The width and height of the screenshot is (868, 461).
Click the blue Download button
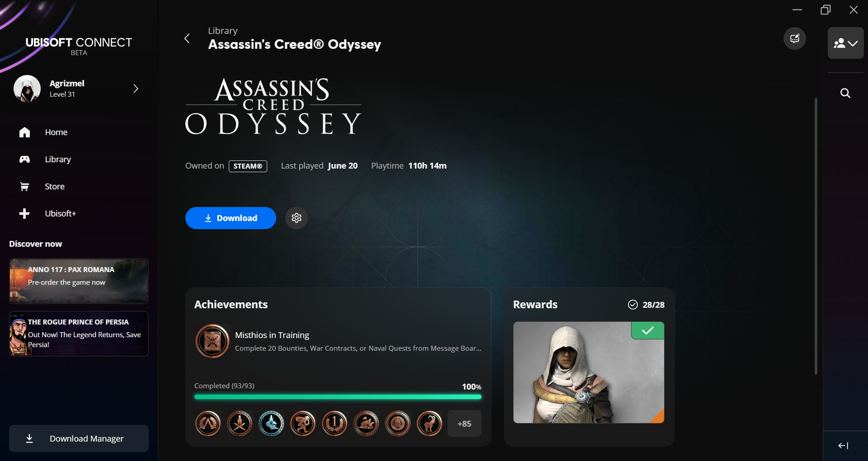click(x=231, y=218)
